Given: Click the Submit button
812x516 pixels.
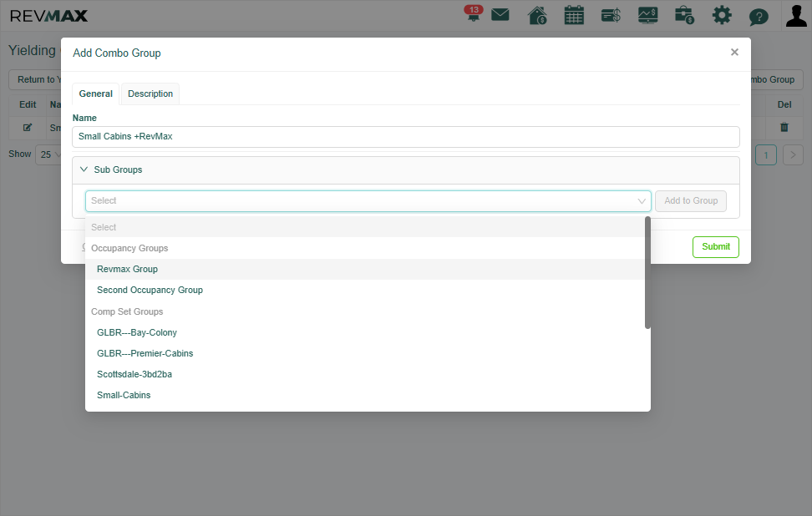Looking at the screenshot, I should (716, 247).
